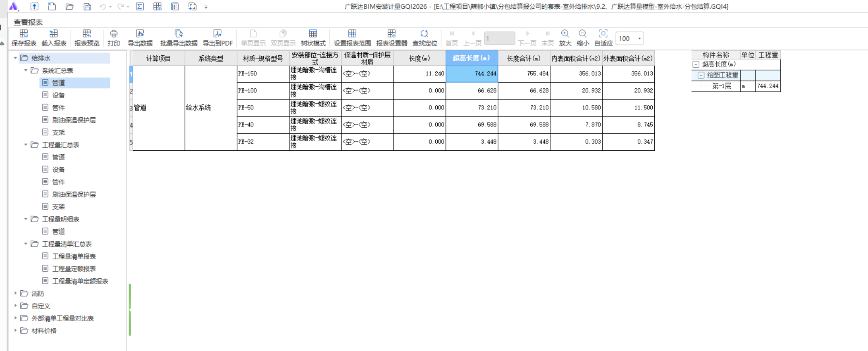Click the 超高长度(m) column header
The width and height of the screenshot is (868, 351).
[472, 58]
